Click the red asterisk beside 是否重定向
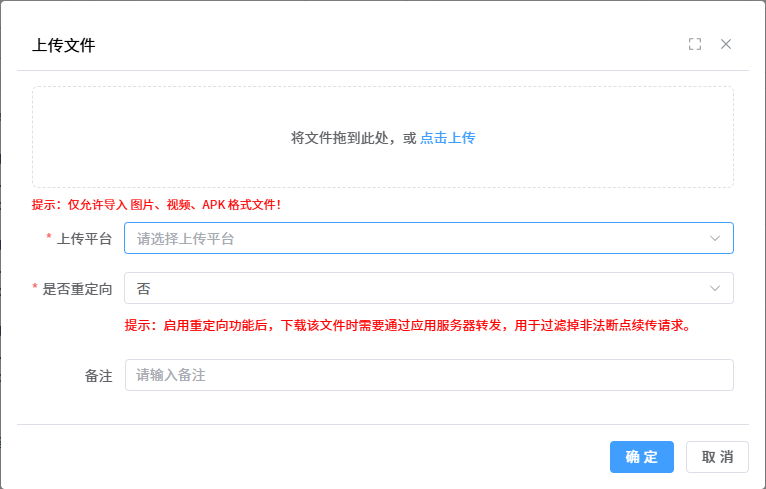766x489 pixels. 35,288
